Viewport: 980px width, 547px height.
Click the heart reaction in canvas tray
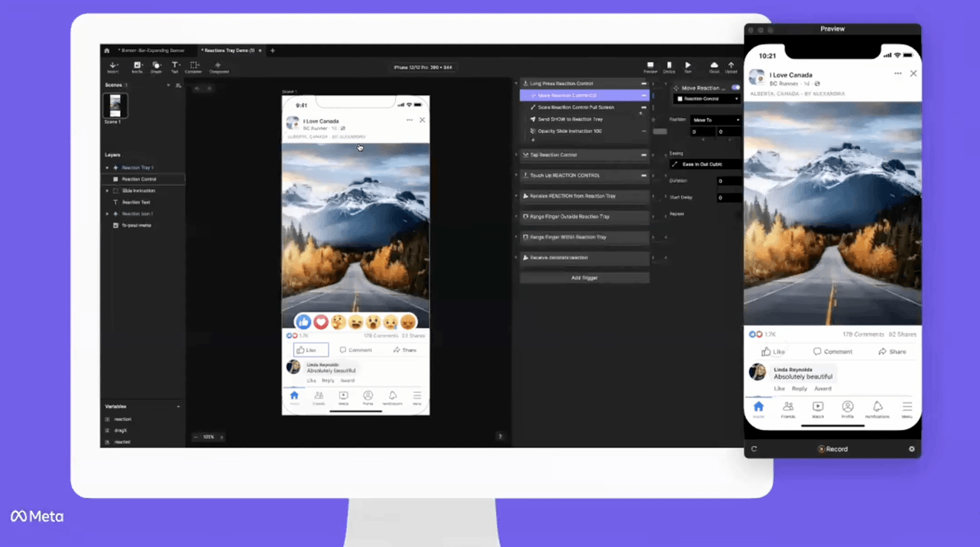(x=321, y=322)
